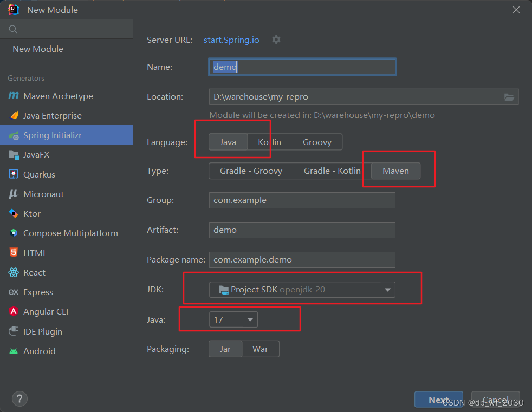Click the Ktor generator icon
The height and width of the screenshot is (412, 532).
tap(14, 214)
